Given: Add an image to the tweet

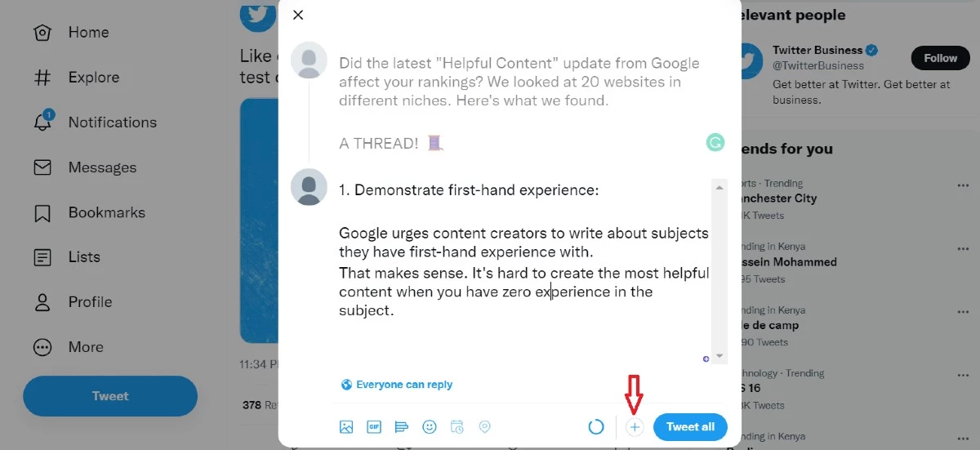Looking at the screenshot, I should tap(346, 426).
